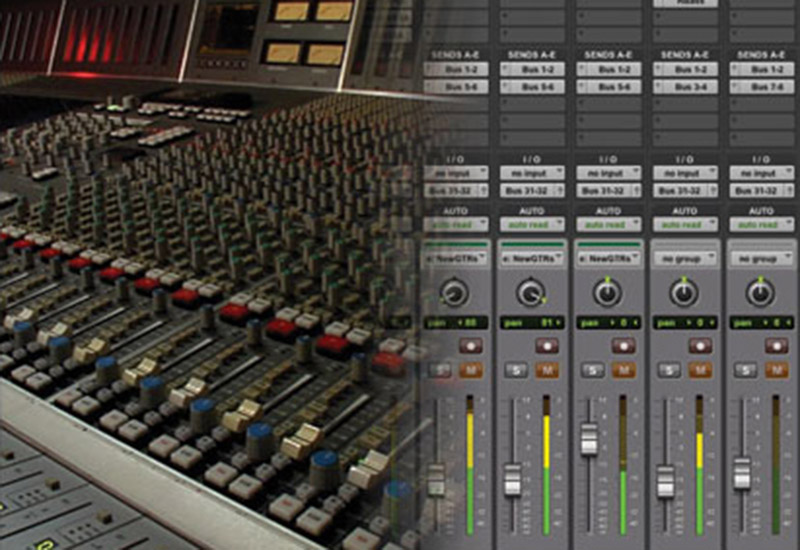Click the pan knob on the second mixer strip
Viewport: 800px width, 550px height.
pyautogui.click(x=531, y=293)
